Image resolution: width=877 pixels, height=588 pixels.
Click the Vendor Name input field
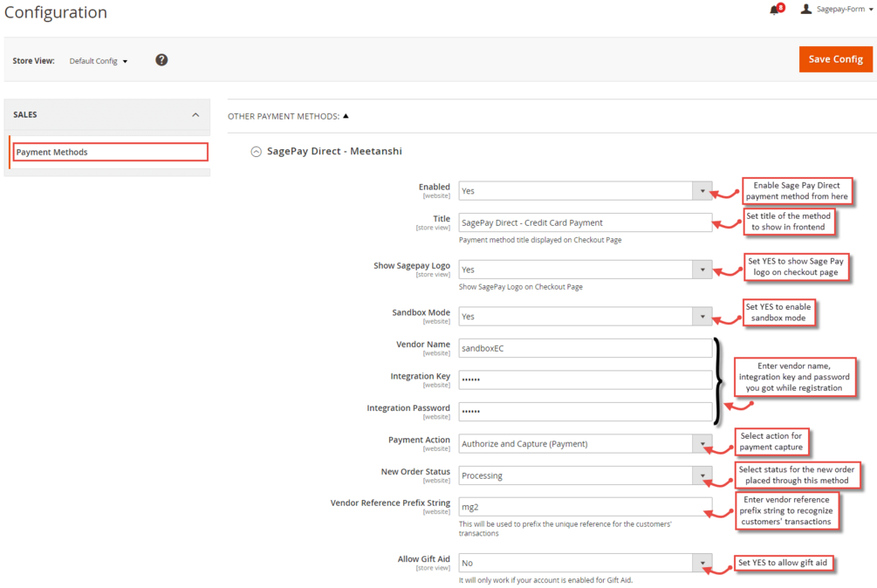pyautogui.click(x=585, y=348)
